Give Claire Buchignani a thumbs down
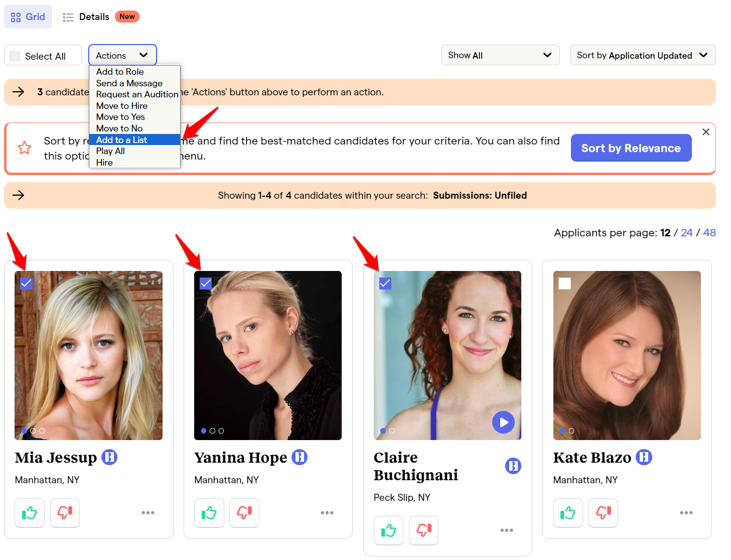 [424, 530]
